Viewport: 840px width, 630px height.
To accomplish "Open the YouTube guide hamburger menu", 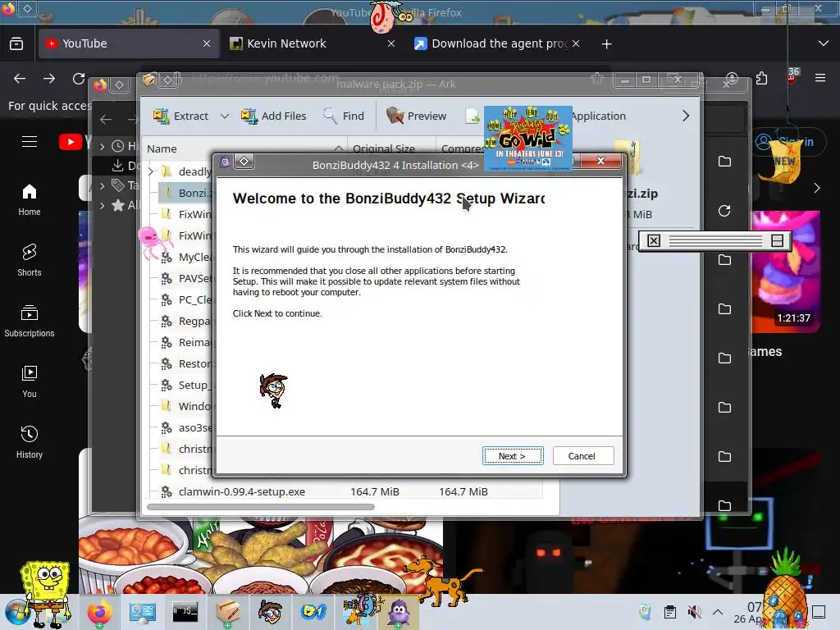I will [x=30, y=141].
